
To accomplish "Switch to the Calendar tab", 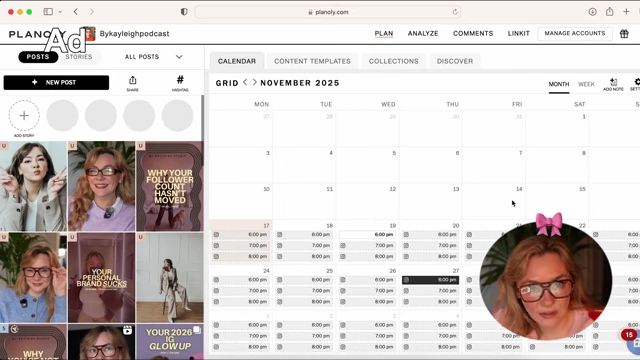I will pos(237,61).
